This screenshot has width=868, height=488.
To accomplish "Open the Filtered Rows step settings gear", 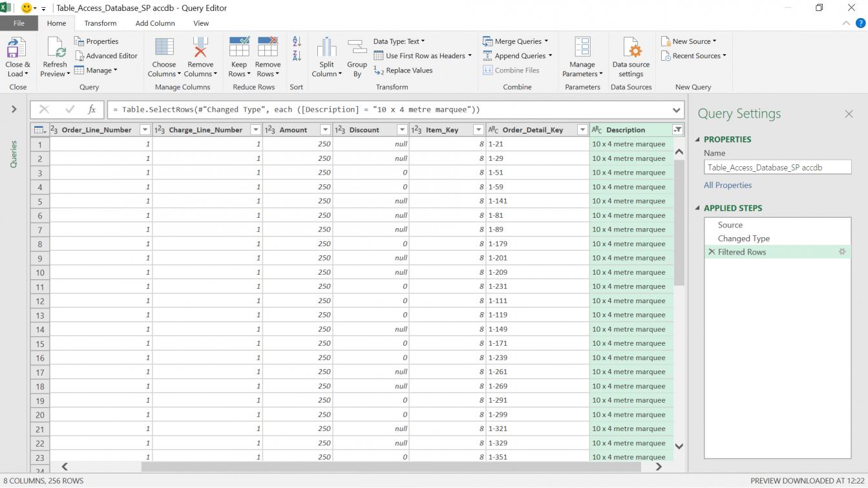I will (x=842, y=252).
